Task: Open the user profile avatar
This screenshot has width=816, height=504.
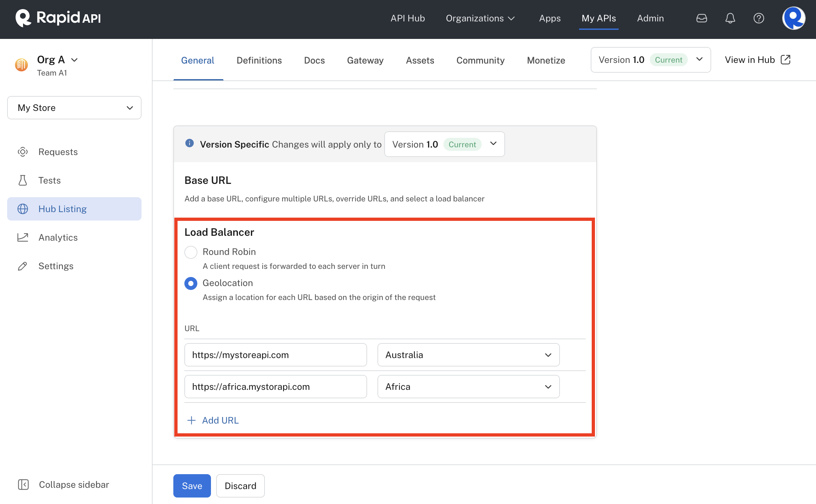Action: point(794,18)
